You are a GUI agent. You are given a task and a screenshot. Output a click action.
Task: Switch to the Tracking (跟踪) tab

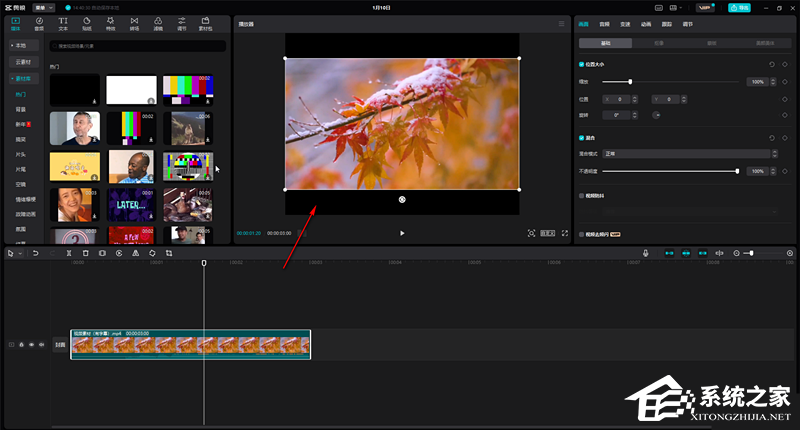click(x=667, y=24)
